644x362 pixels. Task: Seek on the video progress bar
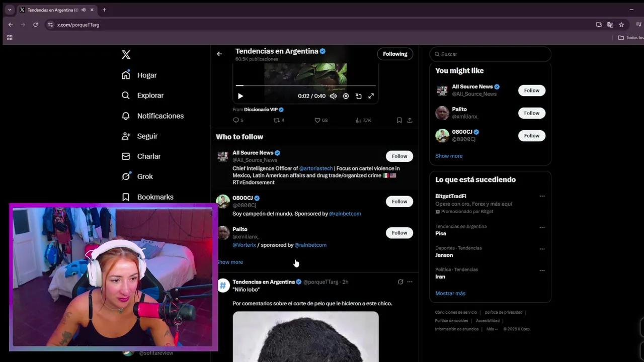305,86
